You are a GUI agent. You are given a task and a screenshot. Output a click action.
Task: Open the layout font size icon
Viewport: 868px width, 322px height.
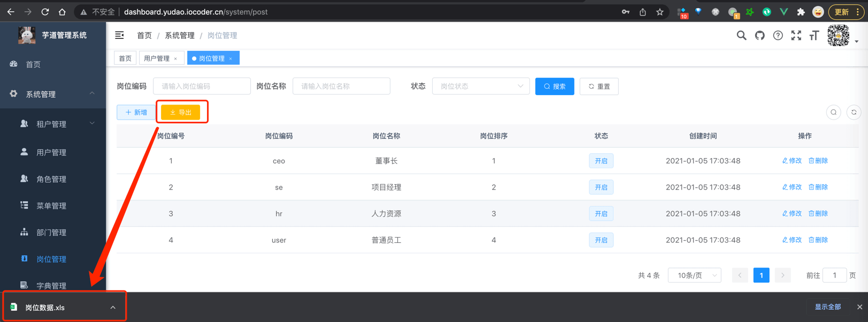pos(814,35)
